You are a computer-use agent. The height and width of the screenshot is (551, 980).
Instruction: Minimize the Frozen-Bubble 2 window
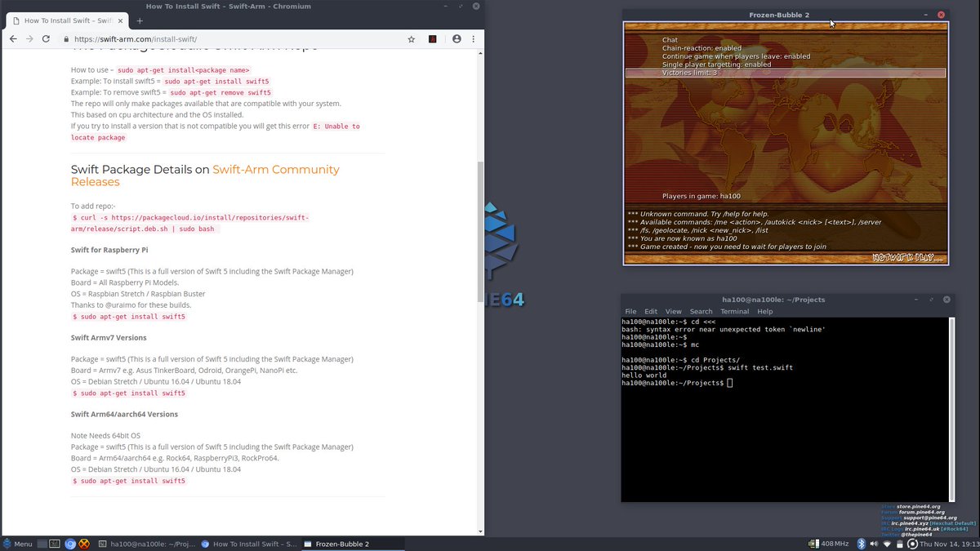coord(926,15)
